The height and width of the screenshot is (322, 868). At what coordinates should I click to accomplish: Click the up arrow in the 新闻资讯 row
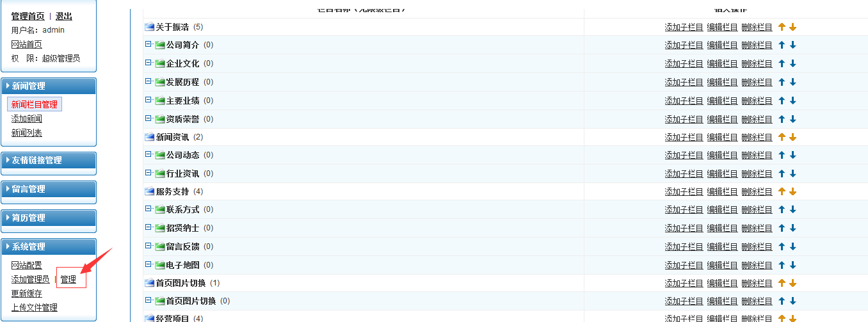click(x=782, y=137)
